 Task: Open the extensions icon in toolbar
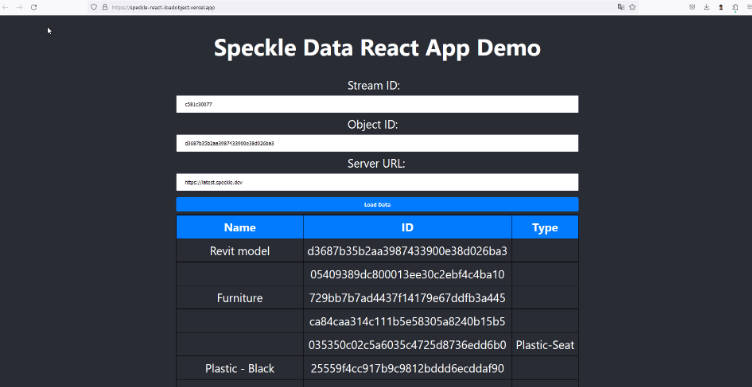click(735, 7)
